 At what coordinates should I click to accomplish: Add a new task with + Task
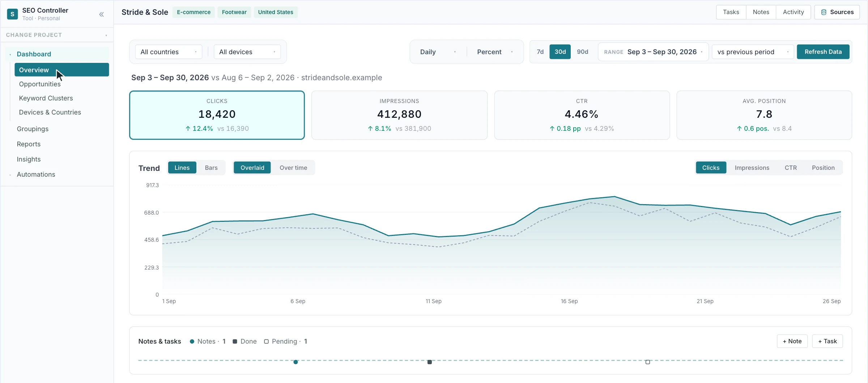tap(827, 341)
